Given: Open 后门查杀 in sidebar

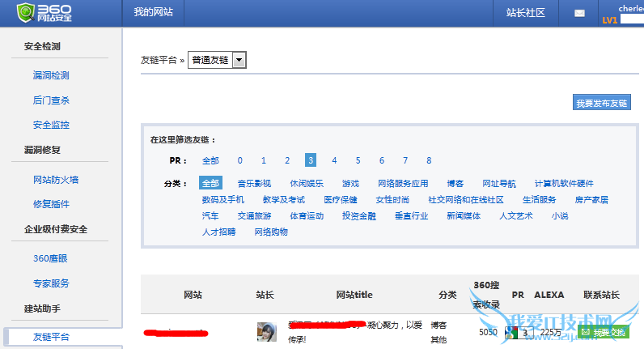Looking at the screenshot, I should click(x=51, y=100).
